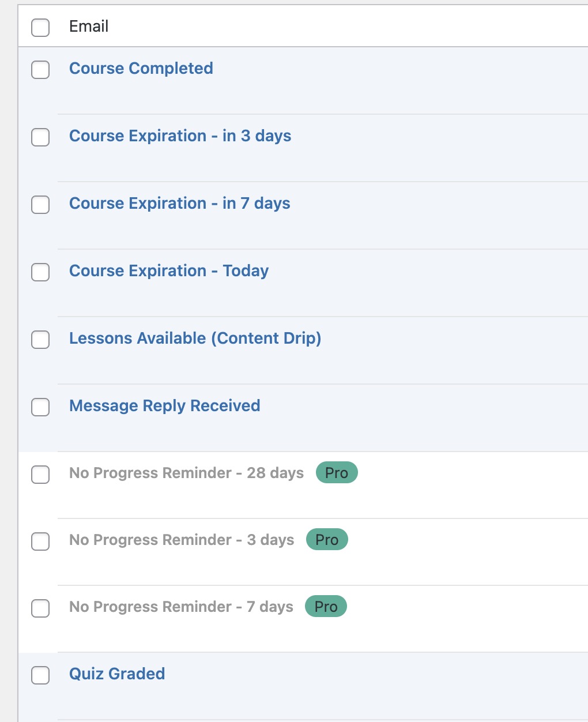
Task: Open the Course Expiration - in 3 days email
Action: [180, 136]
